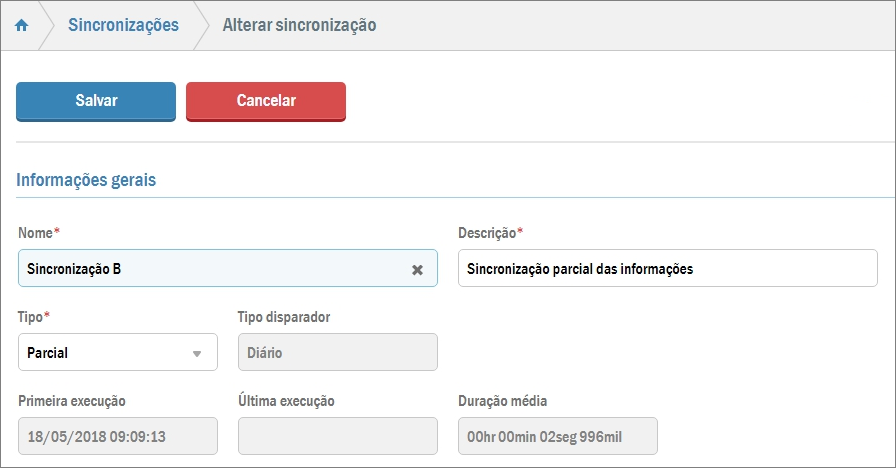The width and height of the screenshot is (896, 468).
Task: Click into the Descrição text field
Action: 667,269
